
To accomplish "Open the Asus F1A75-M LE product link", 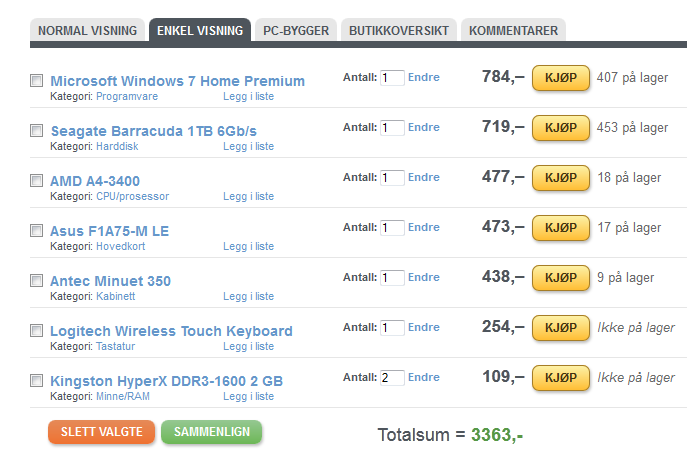I will tap(110, 231).
